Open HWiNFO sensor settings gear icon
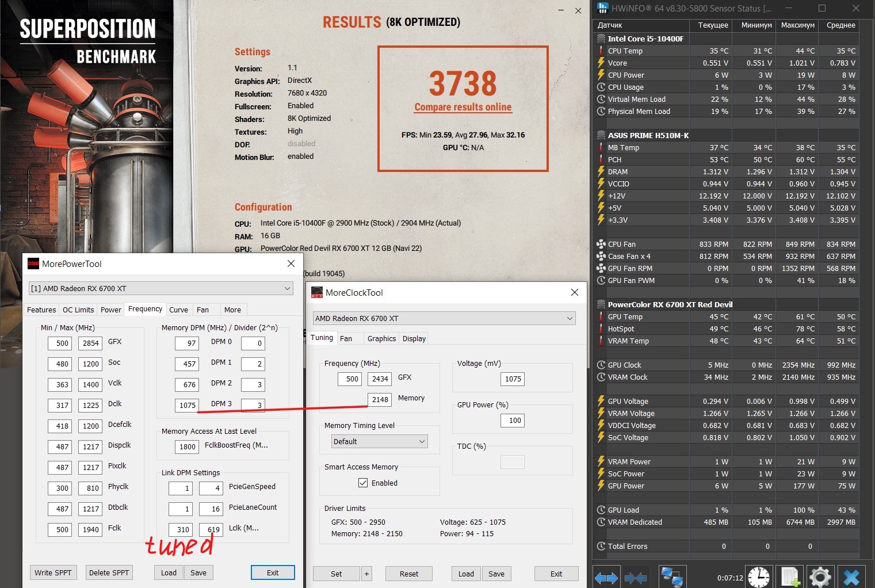This screenshot has height=588, width=875. pos(820,577)
